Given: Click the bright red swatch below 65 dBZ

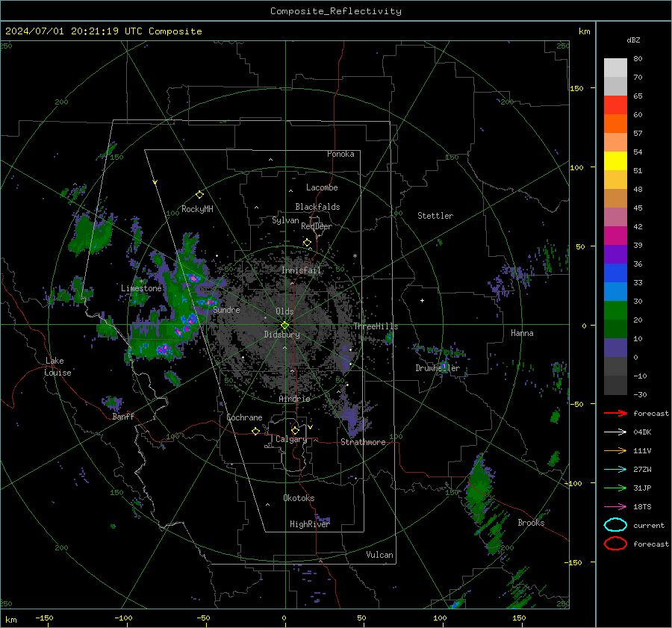Looking at the screenshot, I should pyautogui.click(x=615, y=105).
